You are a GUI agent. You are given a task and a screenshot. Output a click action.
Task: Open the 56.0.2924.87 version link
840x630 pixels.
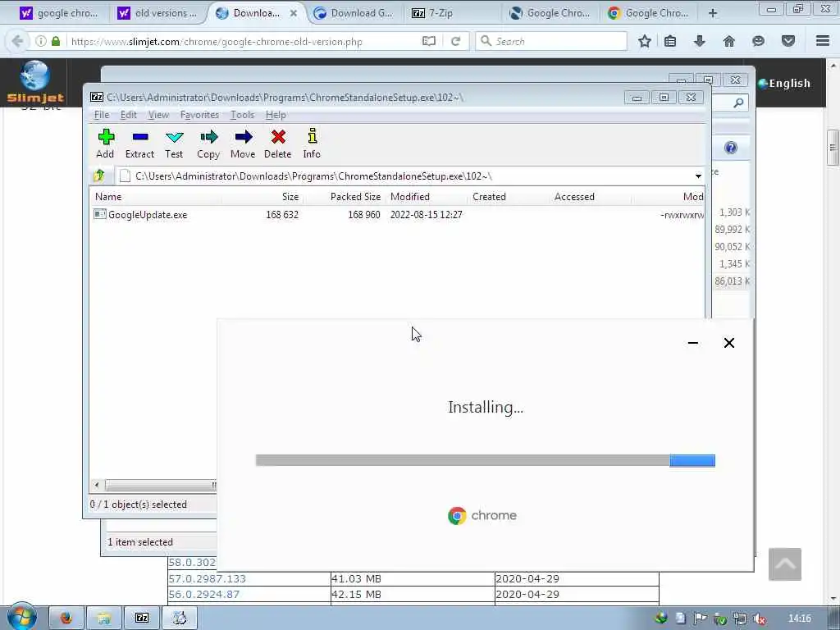[x=203, y=595]
